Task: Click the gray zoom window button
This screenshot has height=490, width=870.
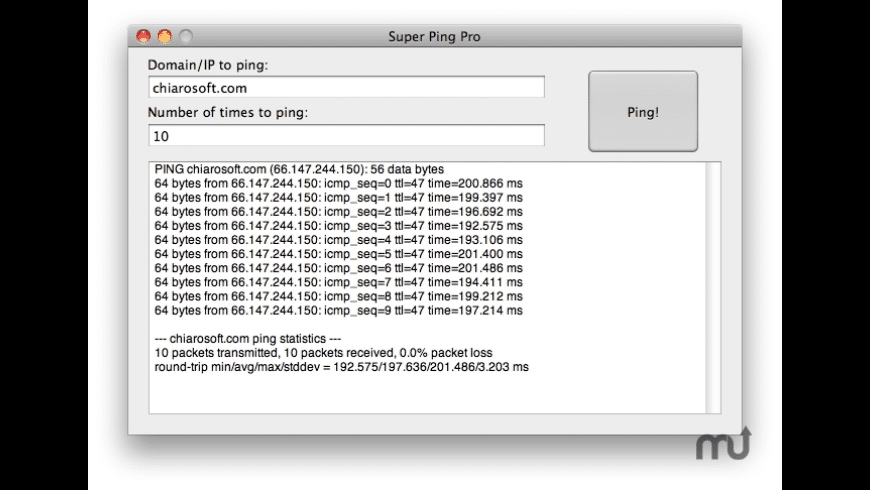Action: (185, 37)
